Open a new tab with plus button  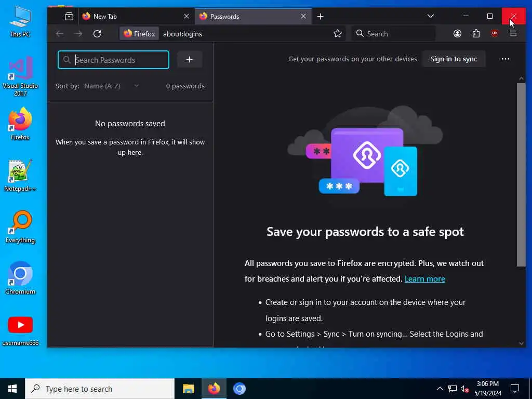(x=320, y=16)
